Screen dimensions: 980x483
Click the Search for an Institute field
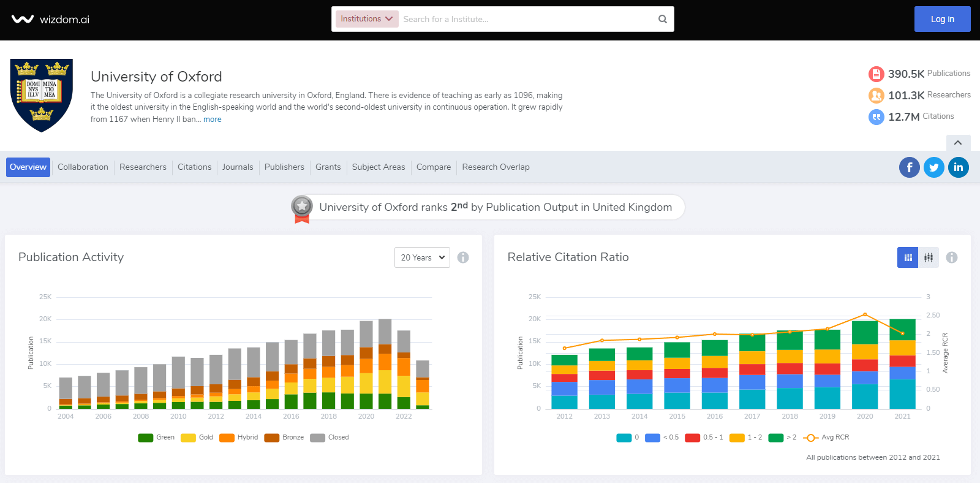click(527, 19)
